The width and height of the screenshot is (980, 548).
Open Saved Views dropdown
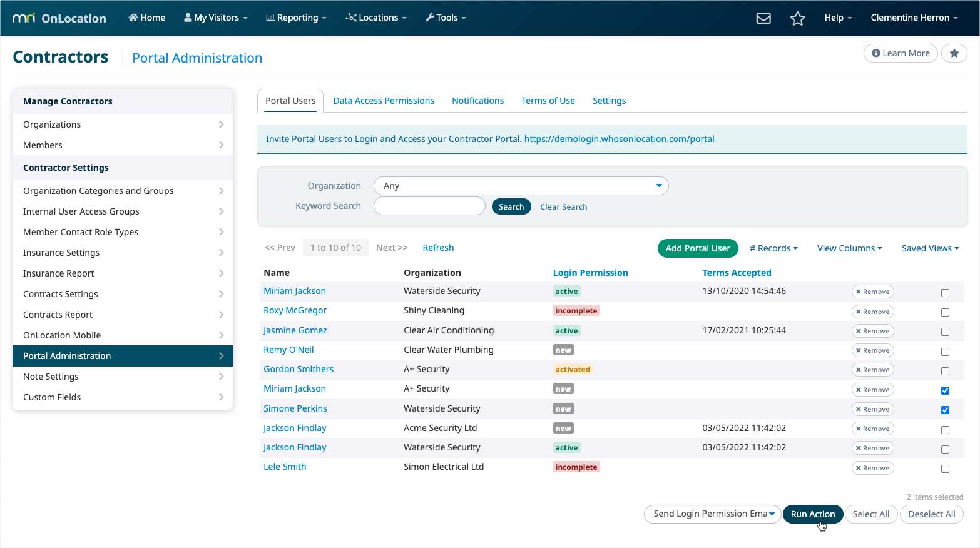(930, 248)
